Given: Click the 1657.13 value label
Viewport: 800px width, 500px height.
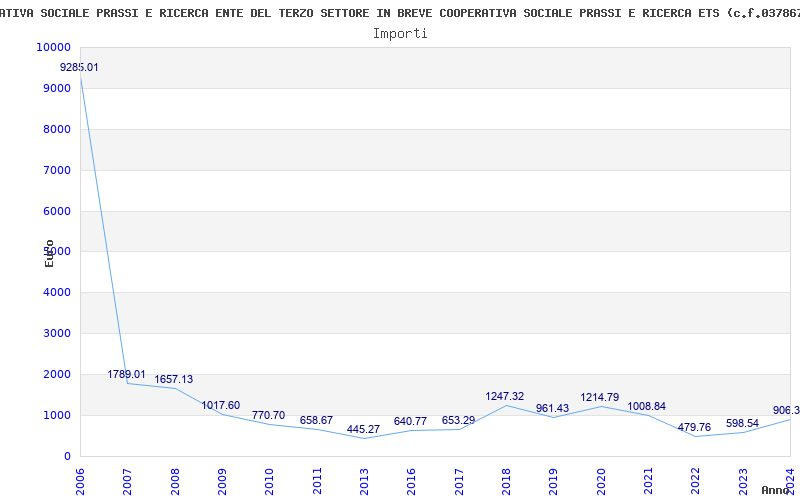Looking at the screenshot, I should pos(174,380).
